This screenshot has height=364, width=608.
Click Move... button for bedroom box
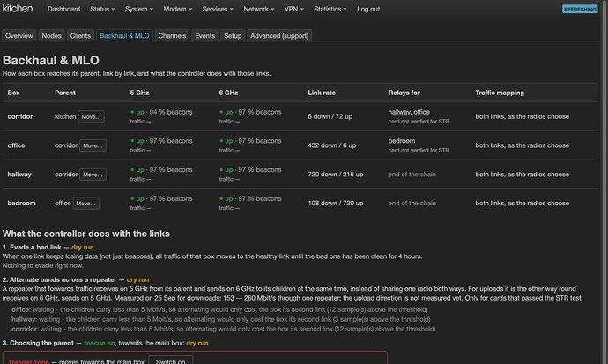(x=86, y=204)
